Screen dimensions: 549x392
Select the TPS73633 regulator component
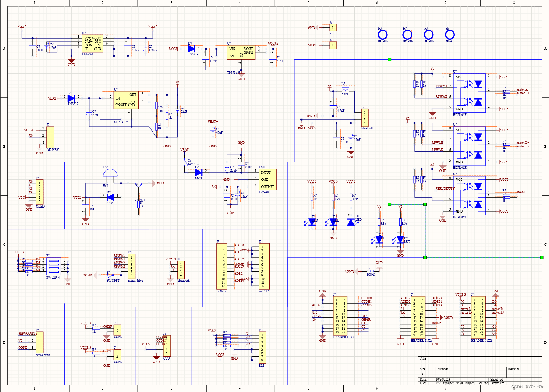coord(241,52)
